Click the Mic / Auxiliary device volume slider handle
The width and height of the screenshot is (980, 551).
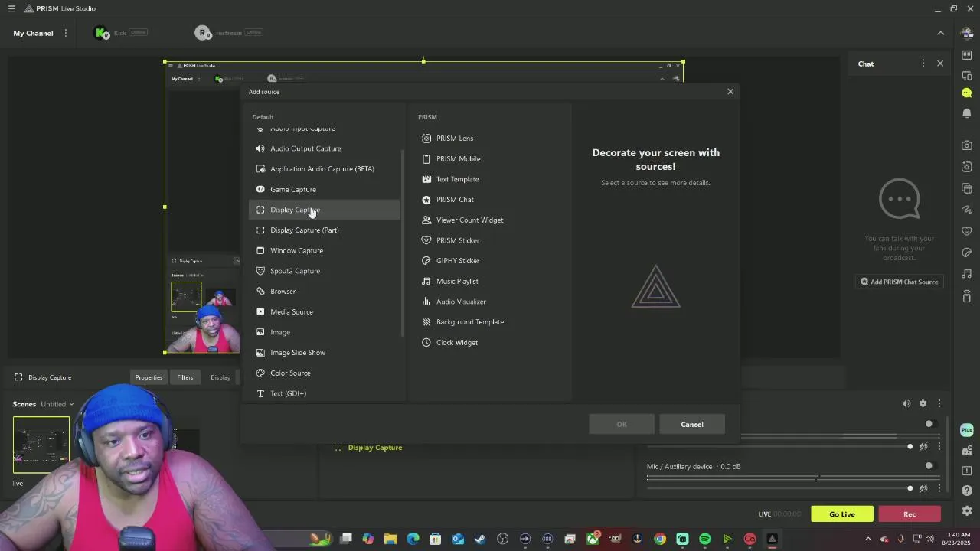pyautogui.click(x=910, y=488)
